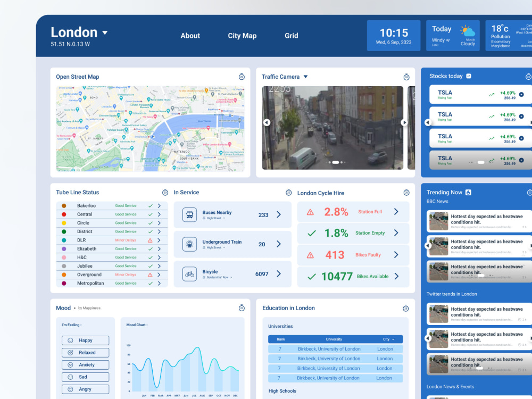Click the 10:15 time widget
This screenshot has height=399, width=532.
click(x=394, y=36)
